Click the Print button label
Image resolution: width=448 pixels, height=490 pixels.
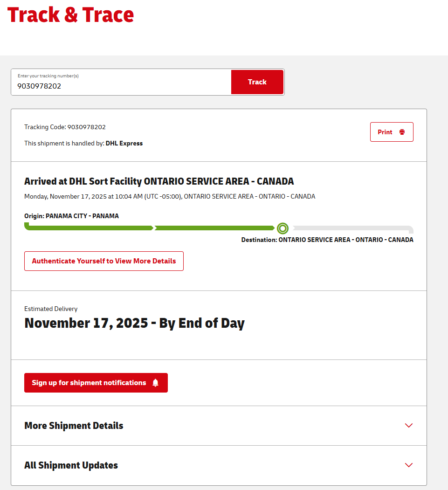pyautogui.click(x=385, y=132)
